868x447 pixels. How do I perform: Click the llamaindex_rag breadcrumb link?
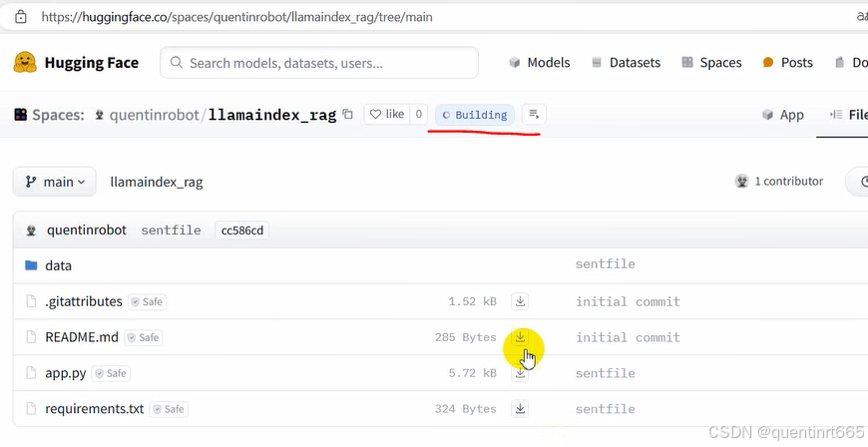157,182
